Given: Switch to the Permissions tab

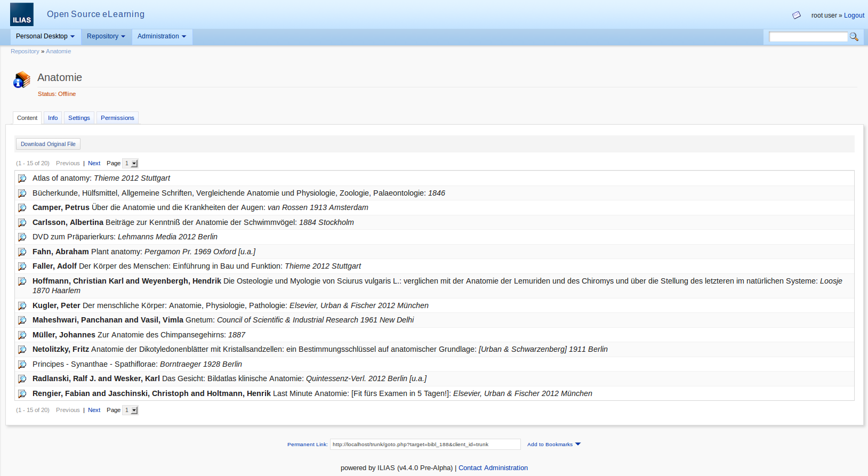Looking at the screenshot, I should [117, 118].
